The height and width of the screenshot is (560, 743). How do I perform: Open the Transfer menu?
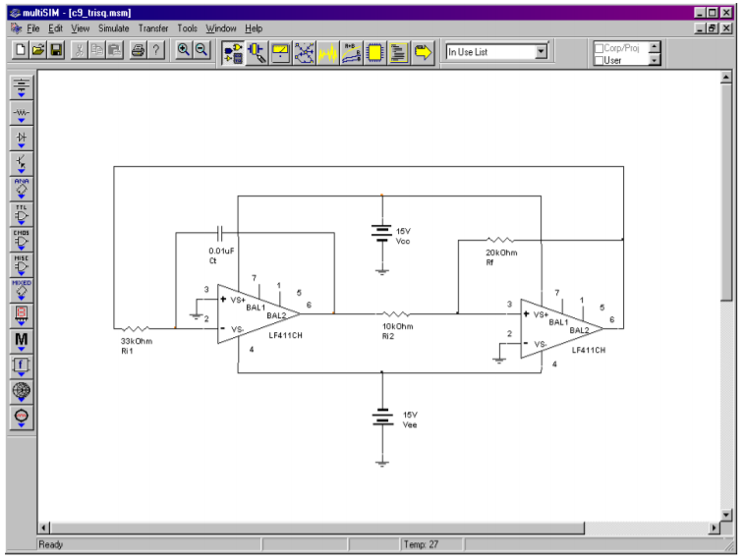[x=152, y=28]
